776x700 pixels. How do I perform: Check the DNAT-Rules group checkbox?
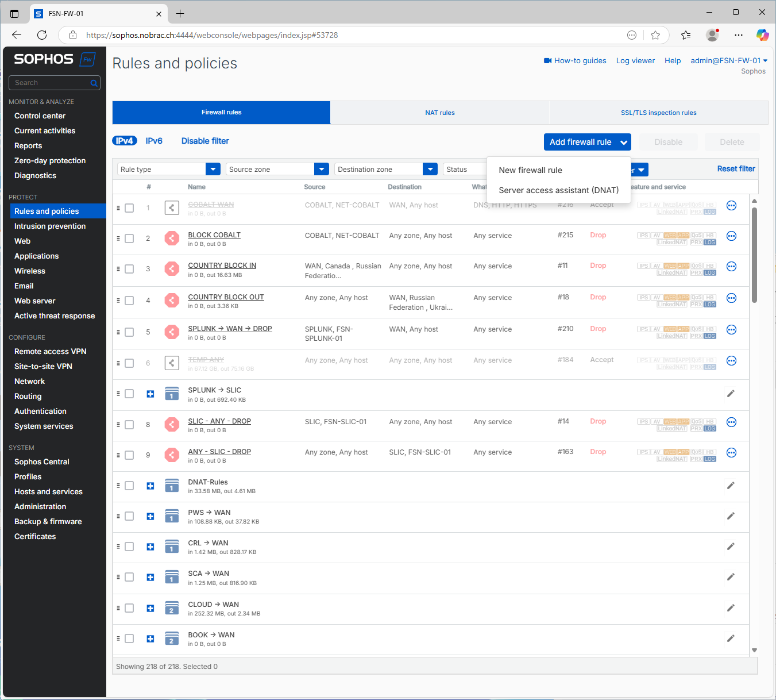(129, 486)
